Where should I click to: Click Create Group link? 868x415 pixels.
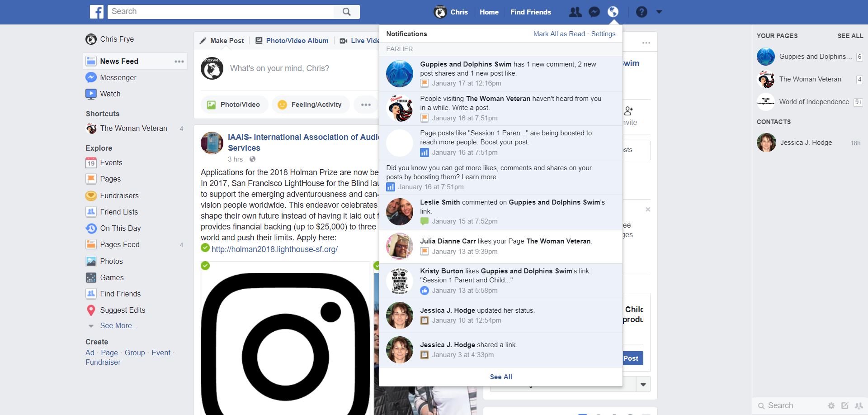point(135,353)
